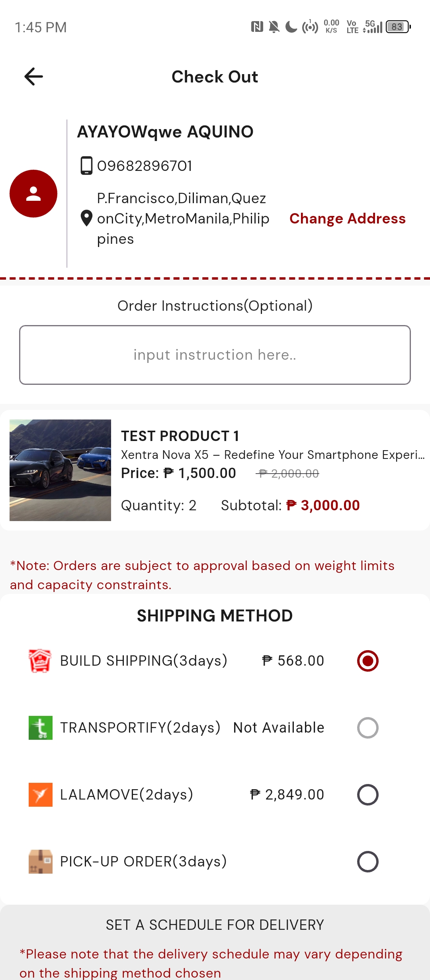Screen dimensions: 430x980
Task: Select the Build Shipping radio button
Action: [367, 661]
